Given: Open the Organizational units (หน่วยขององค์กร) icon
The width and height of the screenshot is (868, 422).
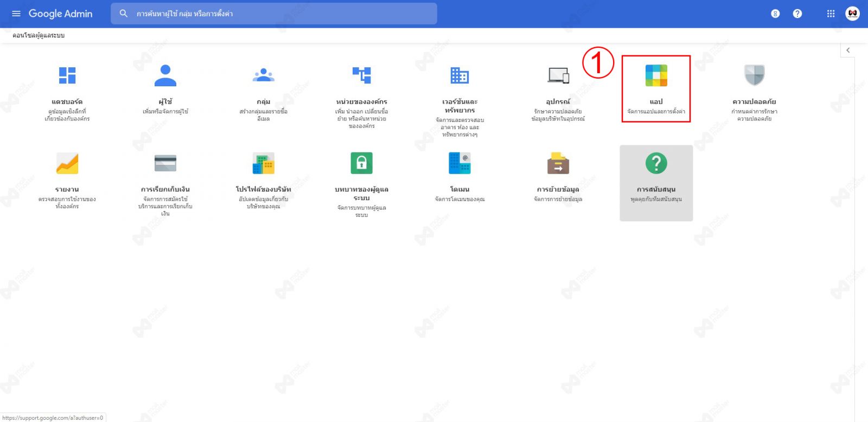Looking at the screenshot, I should pyautogui.click(x=362, y=75).
